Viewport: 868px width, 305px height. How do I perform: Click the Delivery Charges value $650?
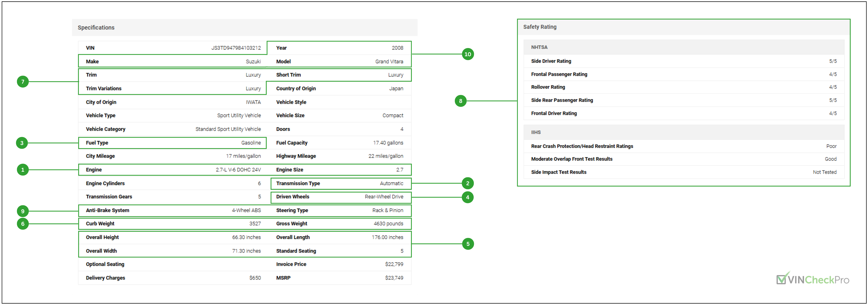click(x=255, y=278)
